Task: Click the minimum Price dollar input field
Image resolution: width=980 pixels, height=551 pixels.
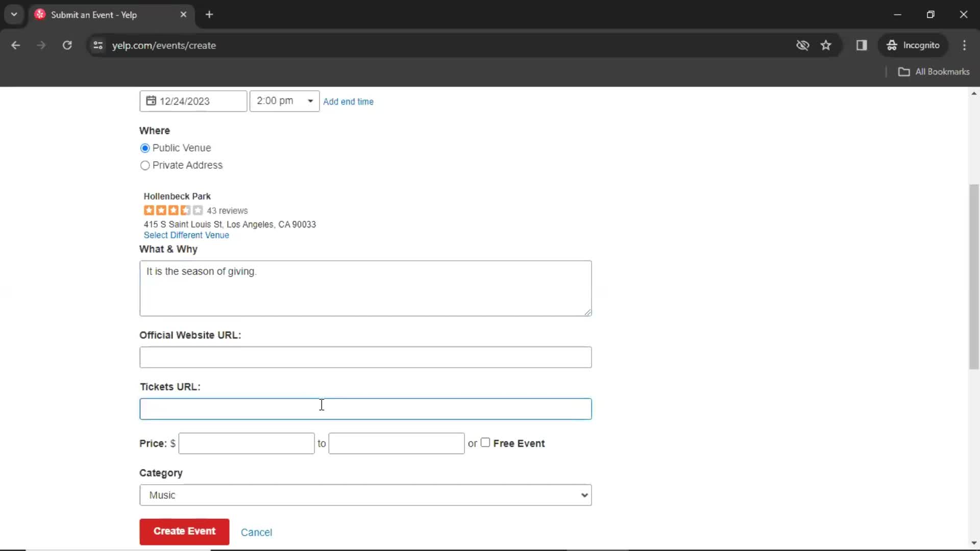Action: pos(246,443)
